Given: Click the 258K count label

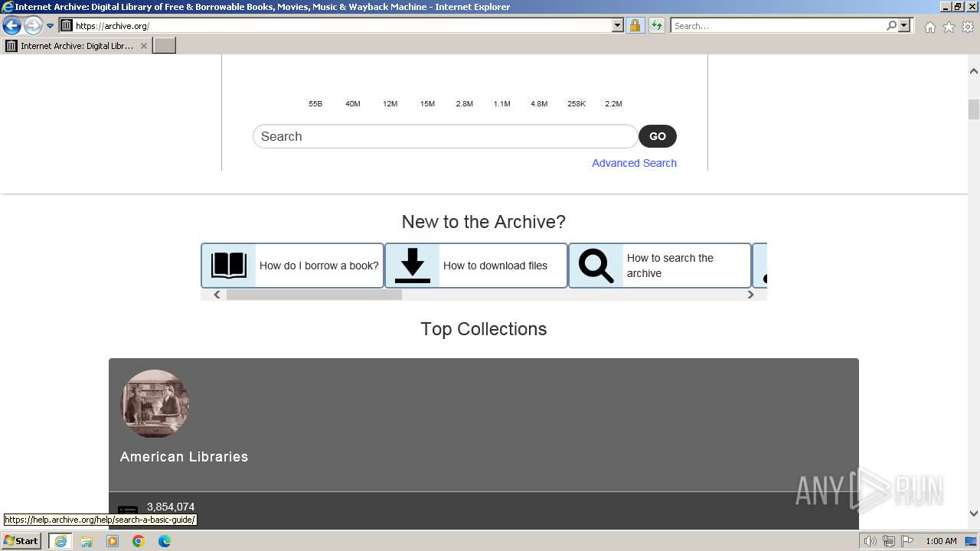Looking at the screenshot, I should [x=577, y=104].
